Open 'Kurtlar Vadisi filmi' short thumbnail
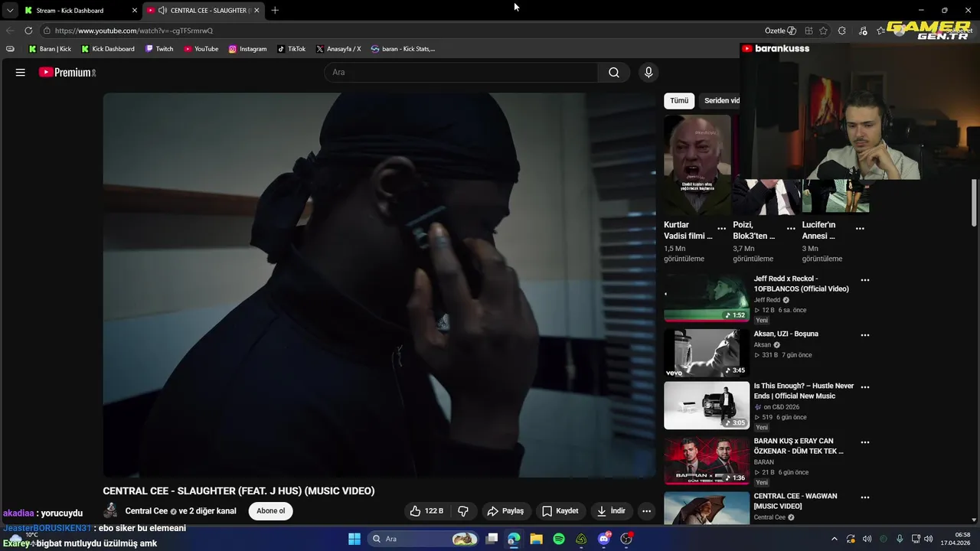The image size is (980, 551). click(697, 165)
